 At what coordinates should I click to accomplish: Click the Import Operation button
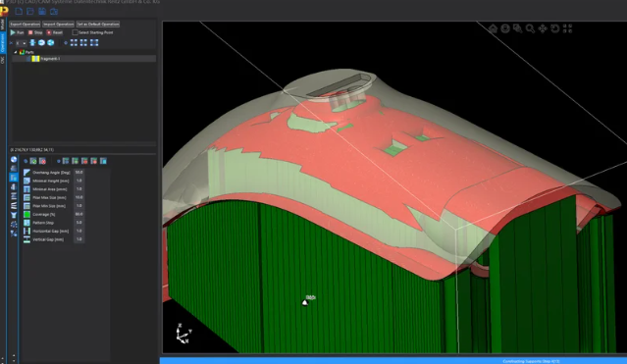58,24
